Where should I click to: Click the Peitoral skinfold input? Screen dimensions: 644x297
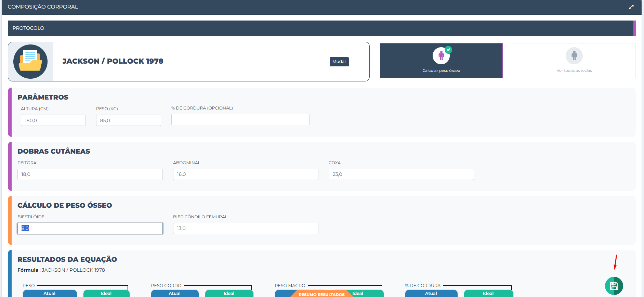click(x=90, y=174)
